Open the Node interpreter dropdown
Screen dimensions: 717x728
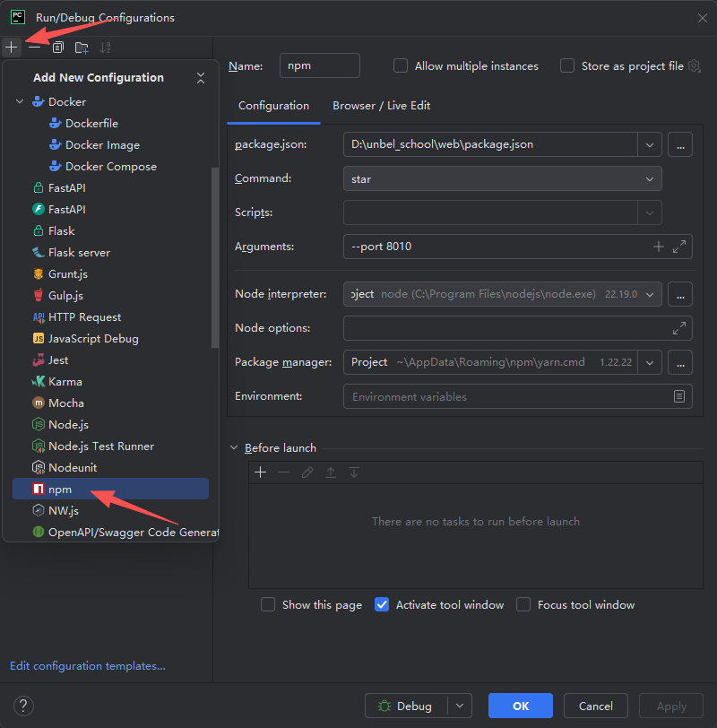650,294
